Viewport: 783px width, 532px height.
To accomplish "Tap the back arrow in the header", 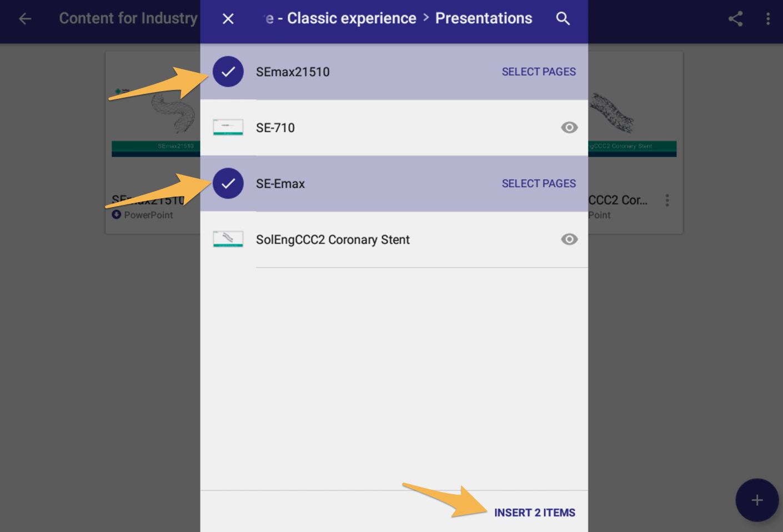I will pyautogui.click(x=25, y=19).
